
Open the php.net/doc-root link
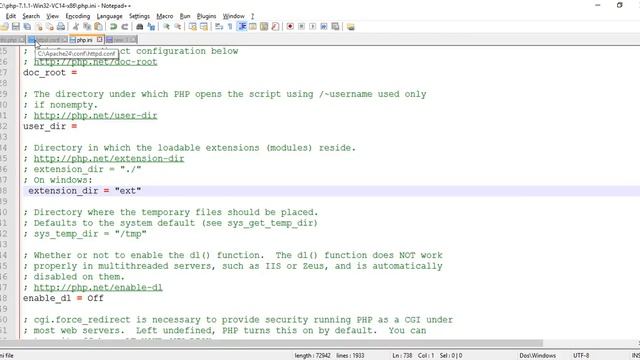point(95,62)
